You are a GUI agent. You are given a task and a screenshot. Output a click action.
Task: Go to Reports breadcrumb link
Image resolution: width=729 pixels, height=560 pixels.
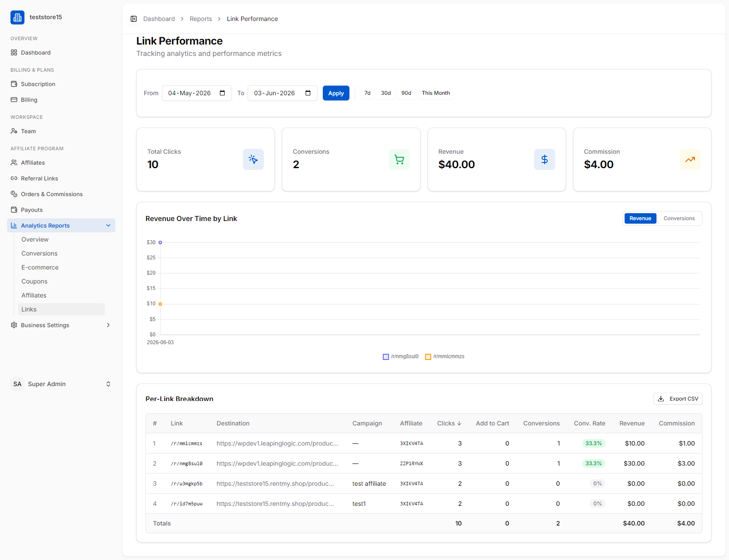[201, 19]
